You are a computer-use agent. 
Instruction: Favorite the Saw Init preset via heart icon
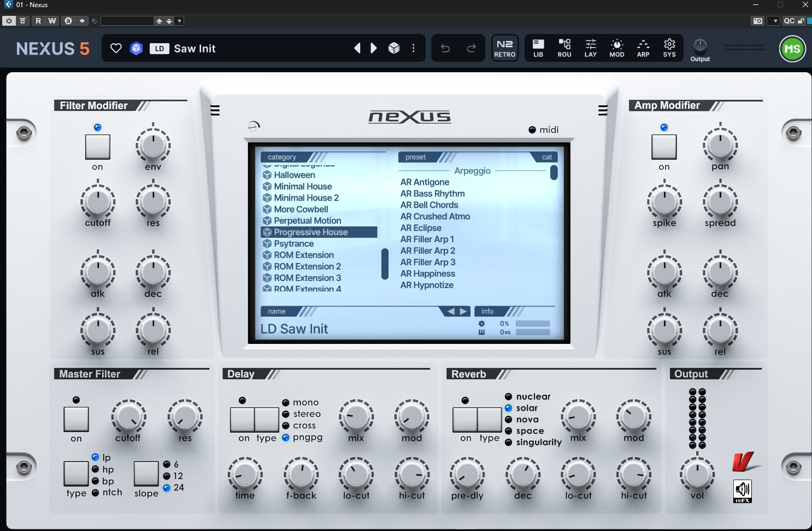tap(116, 48)
